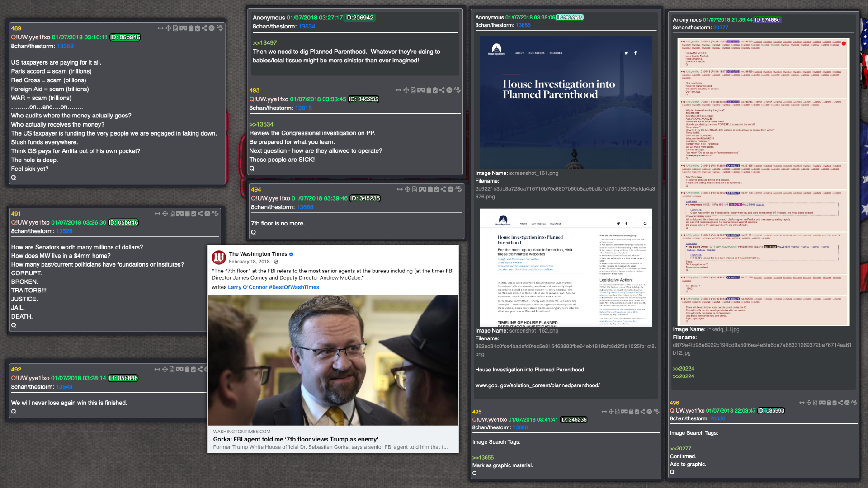Open the Gorka photo in Washington Times post

point(333,360)
